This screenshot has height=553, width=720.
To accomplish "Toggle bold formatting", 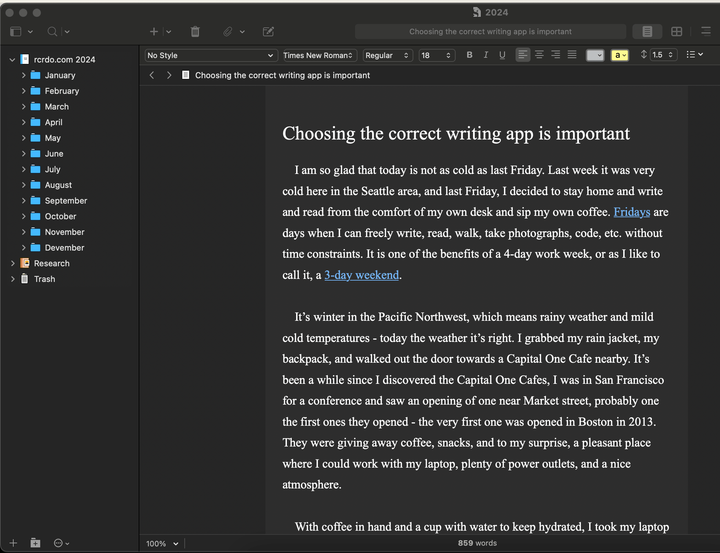I will pos(469,55).
